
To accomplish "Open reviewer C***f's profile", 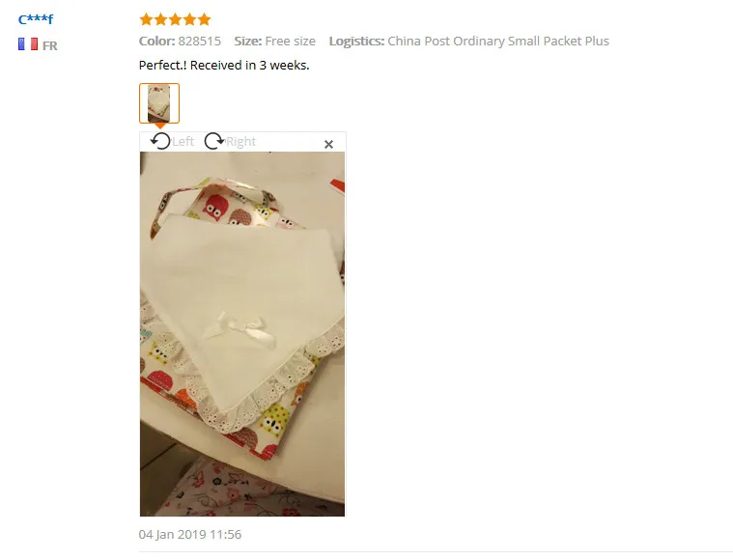I will click(36, 19).
